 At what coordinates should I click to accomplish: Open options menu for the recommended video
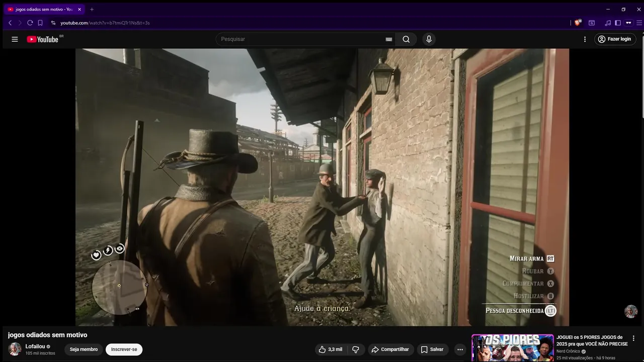(x=633, y=338)
